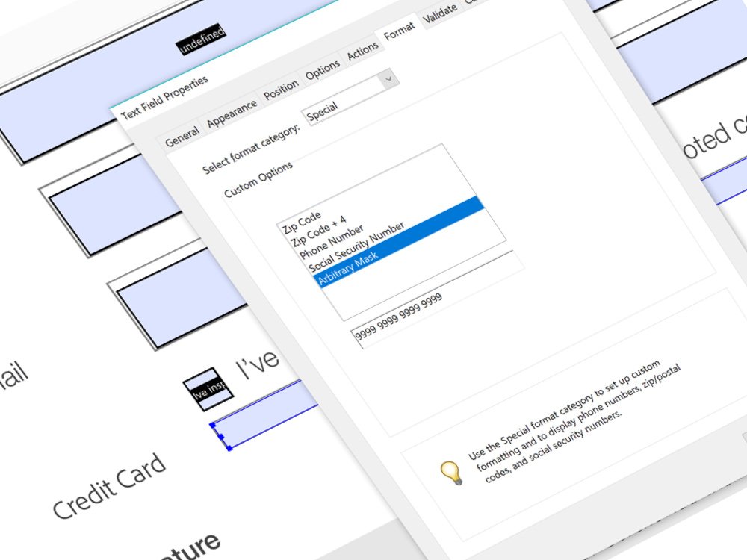Select the blue-outlined Credit Card text field
This screenshot has height=560, width=747.
pos(264,414)
